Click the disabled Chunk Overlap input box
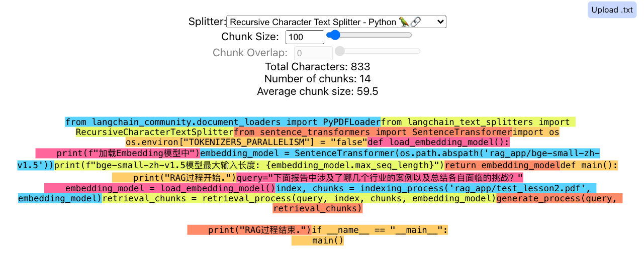Viewport: 644px width, 255px height. tap(314, 53)
